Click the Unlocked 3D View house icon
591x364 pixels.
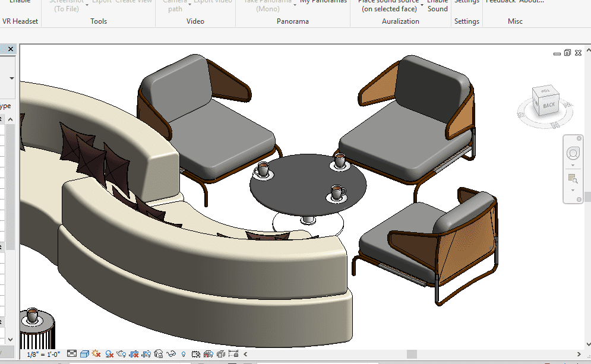pos(159,354)
